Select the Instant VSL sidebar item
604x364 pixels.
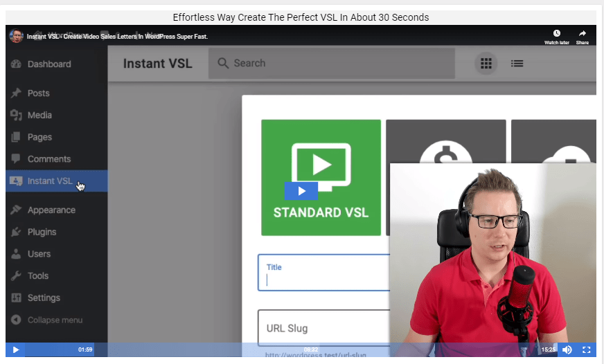pyautogui.click(x=50, y=181)
